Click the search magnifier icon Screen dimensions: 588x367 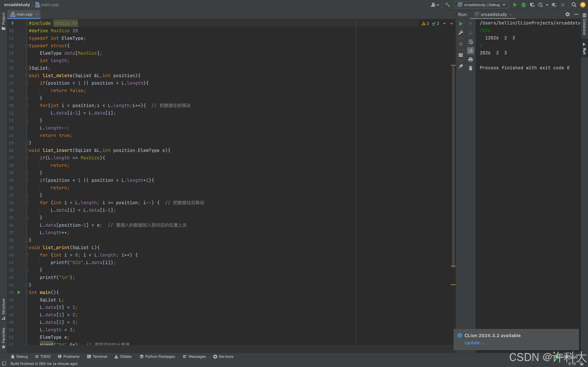point(574,5)
